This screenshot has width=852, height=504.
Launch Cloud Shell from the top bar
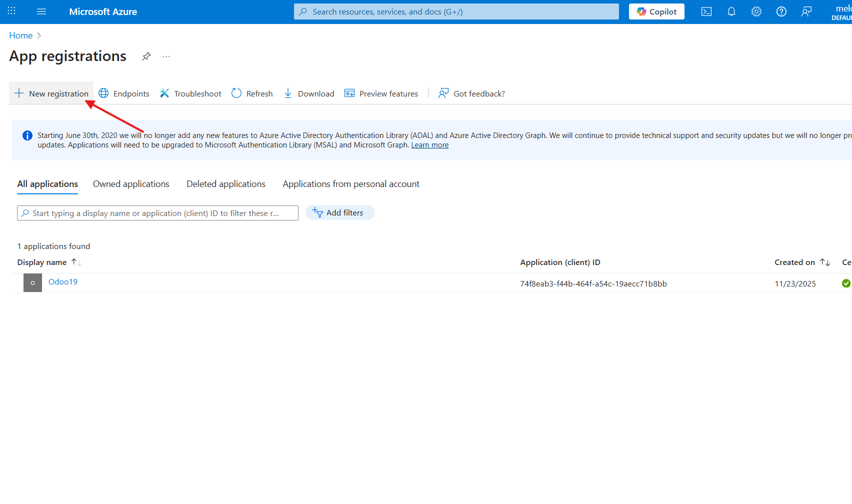706,11
